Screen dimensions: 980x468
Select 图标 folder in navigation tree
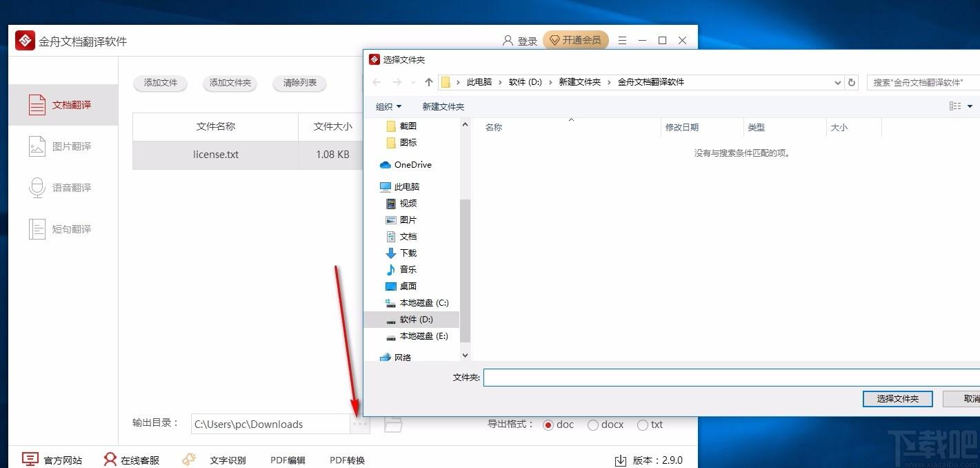coord(401,142)
